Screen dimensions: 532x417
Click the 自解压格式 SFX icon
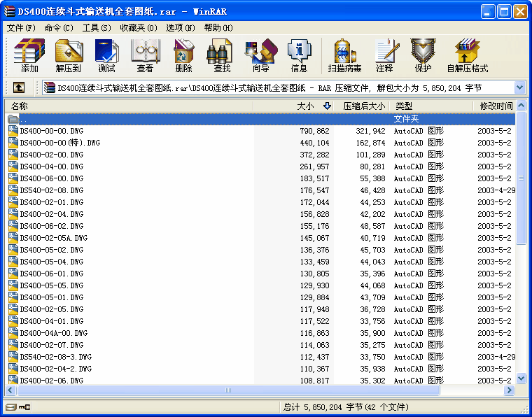467,56
